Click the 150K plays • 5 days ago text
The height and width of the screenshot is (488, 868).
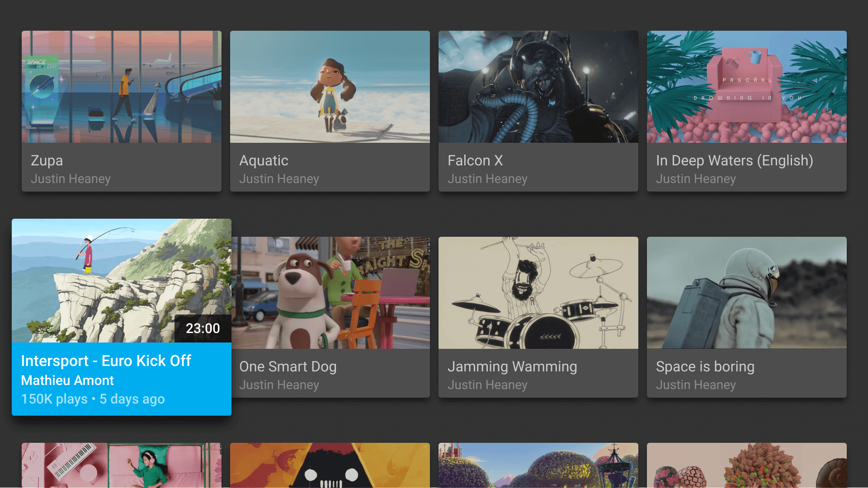93,399
